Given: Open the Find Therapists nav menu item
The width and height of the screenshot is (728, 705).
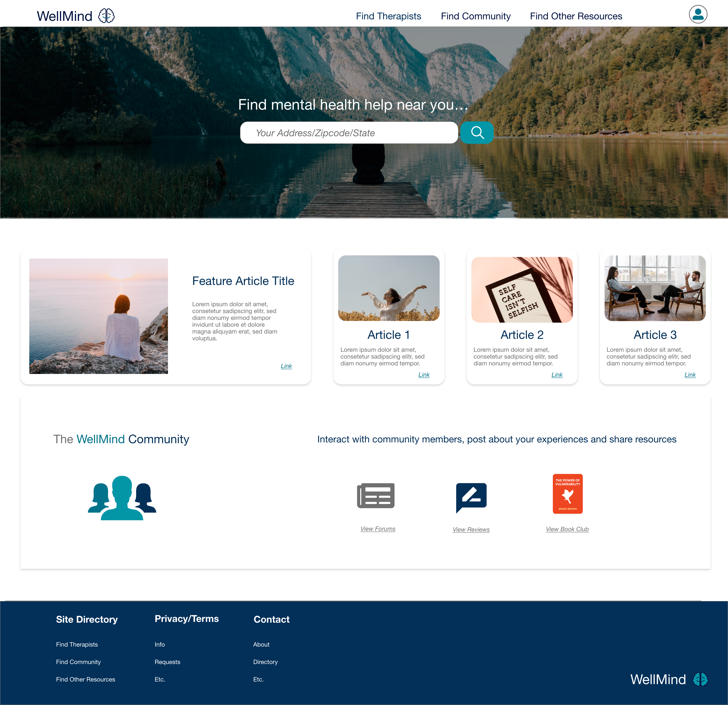Looking at the screenshot, I should pyautogui.click(x=388, y=16).
